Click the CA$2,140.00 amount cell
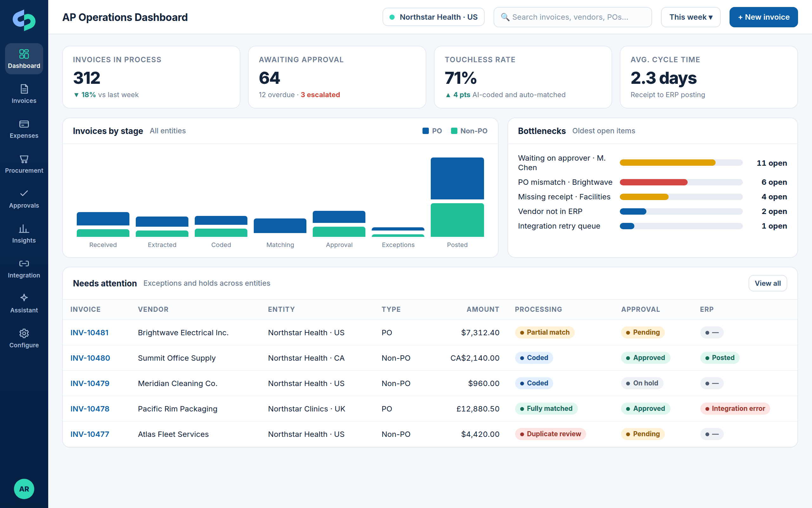Viewport: 812px width, 508px height. (475, 358)
